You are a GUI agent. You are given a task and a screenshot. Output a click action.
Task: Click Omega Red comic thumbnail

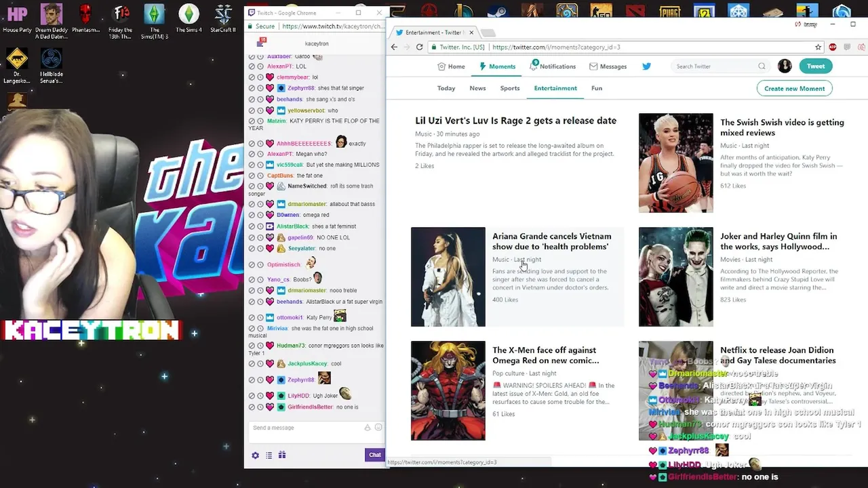tap(448, 390)
